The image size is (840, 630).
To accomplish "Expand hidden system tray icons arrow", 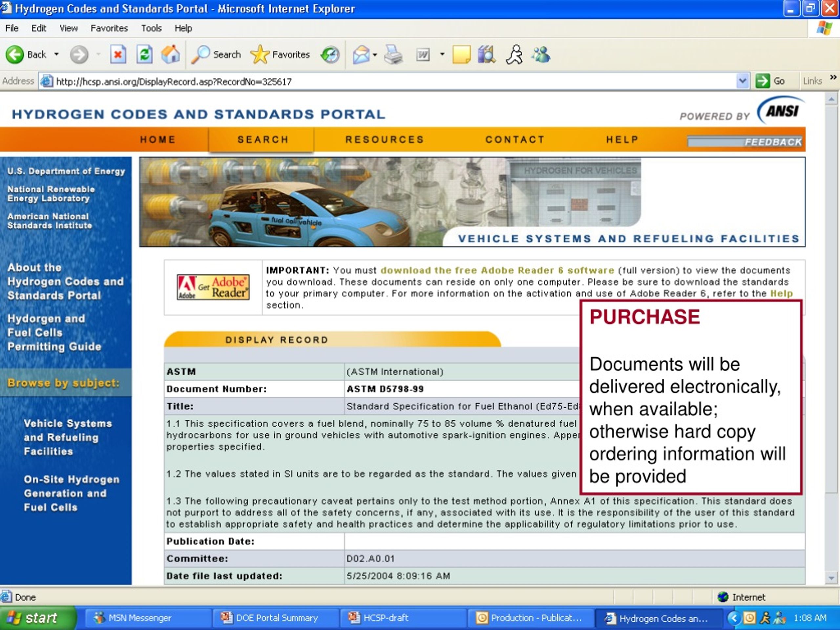I will pos(734,618).
